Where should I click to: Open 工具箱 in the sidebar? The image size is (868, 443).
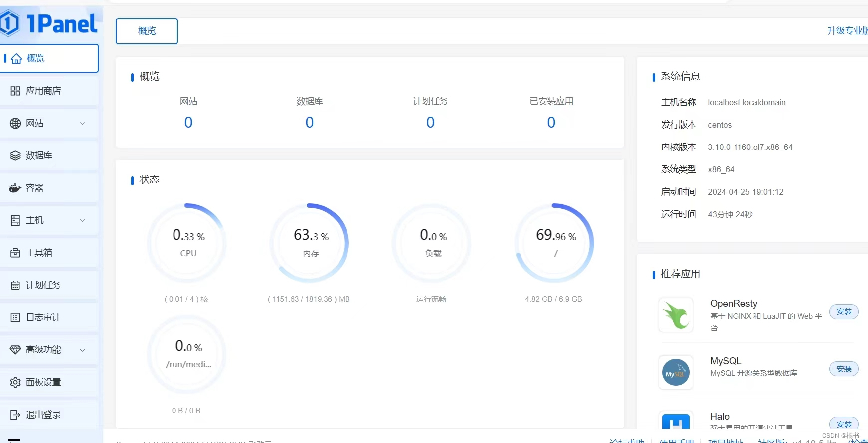tap(49, 253)
